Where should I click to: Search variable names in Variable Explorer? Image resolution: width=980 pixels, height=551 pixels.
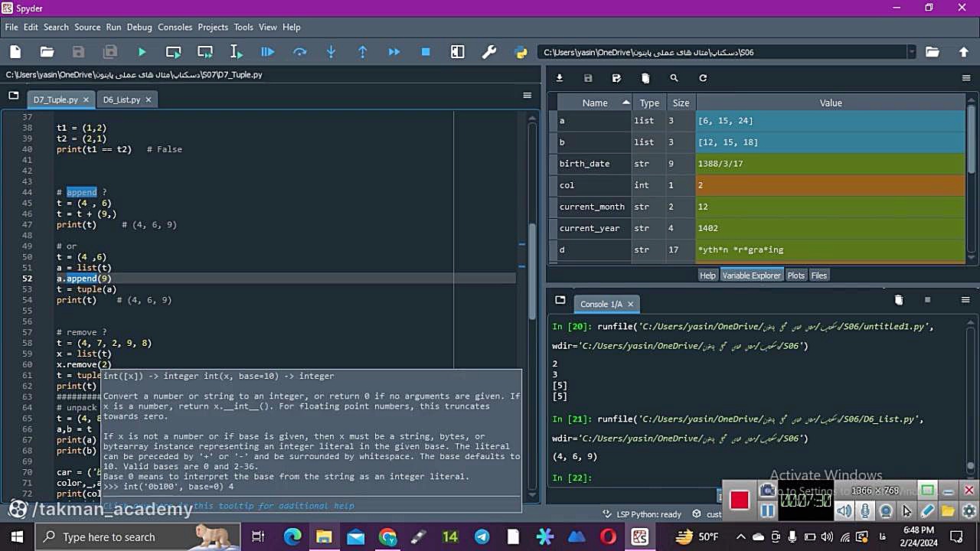click(674, 78)
